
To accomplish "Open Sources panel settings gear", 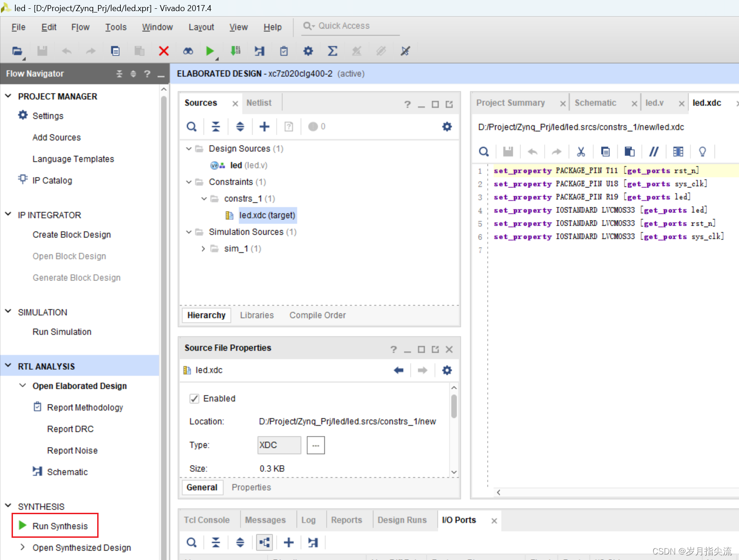I will pyautogui.click(x=447, y=126).
